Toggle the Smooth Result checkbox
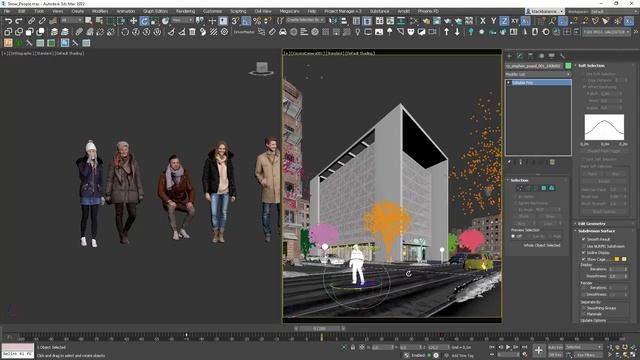Viewport: 640px width, 360px height. tap(583, 239)
